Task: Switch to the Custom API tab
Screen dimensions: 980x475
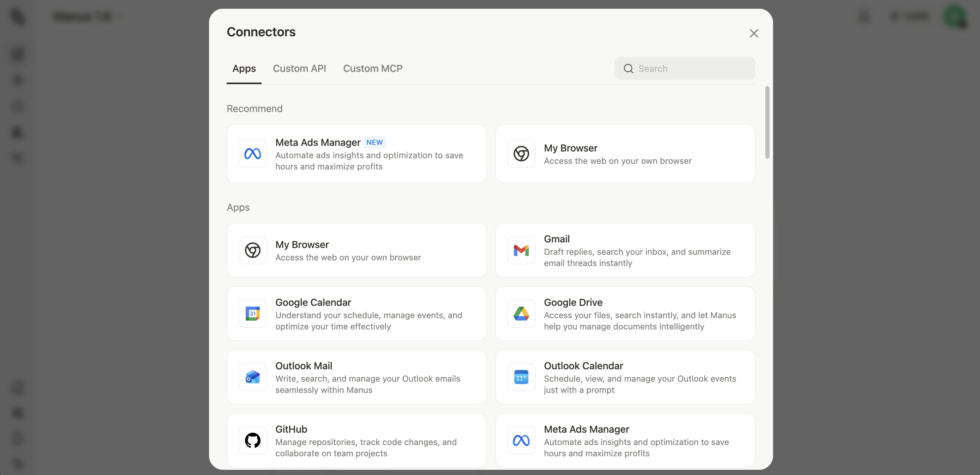Action: coord(299,68)
